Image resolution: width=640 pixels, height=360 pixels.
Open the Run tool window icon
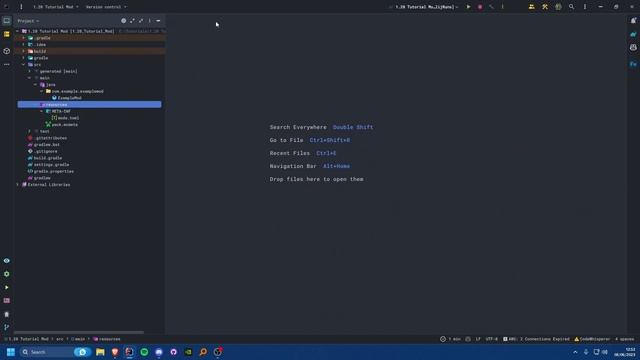pos(7,287)
